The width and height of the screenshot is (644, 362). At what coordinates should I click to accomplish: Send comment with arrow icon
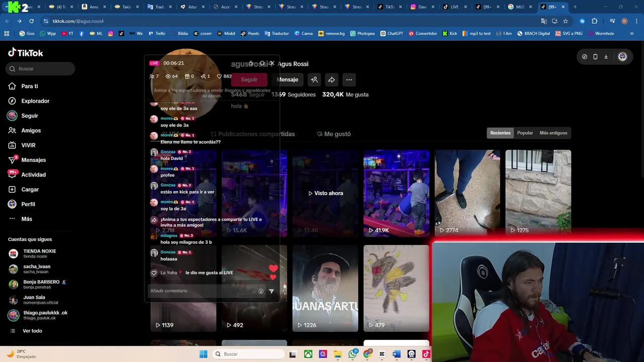(x=271, y=291)
